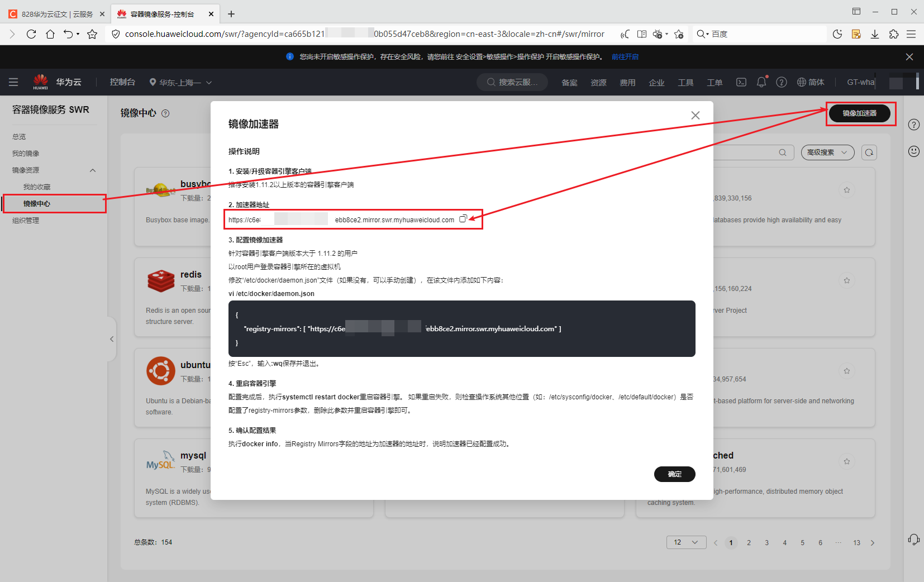Toggle the star on the memcached card
Viewport: 924px width, 582px height.
pyautogui.click(x=847, y=462)
